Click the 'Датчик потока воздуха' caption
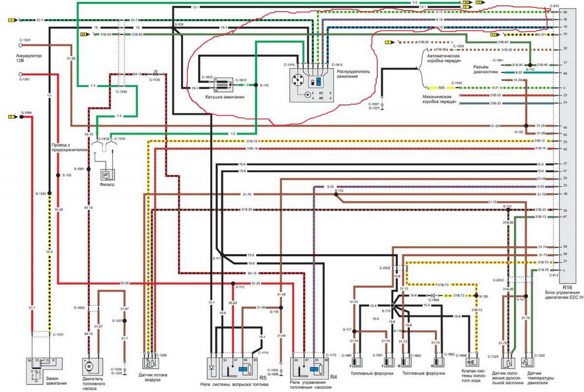Viewport: 584px width, 392px height. point(152,377)
